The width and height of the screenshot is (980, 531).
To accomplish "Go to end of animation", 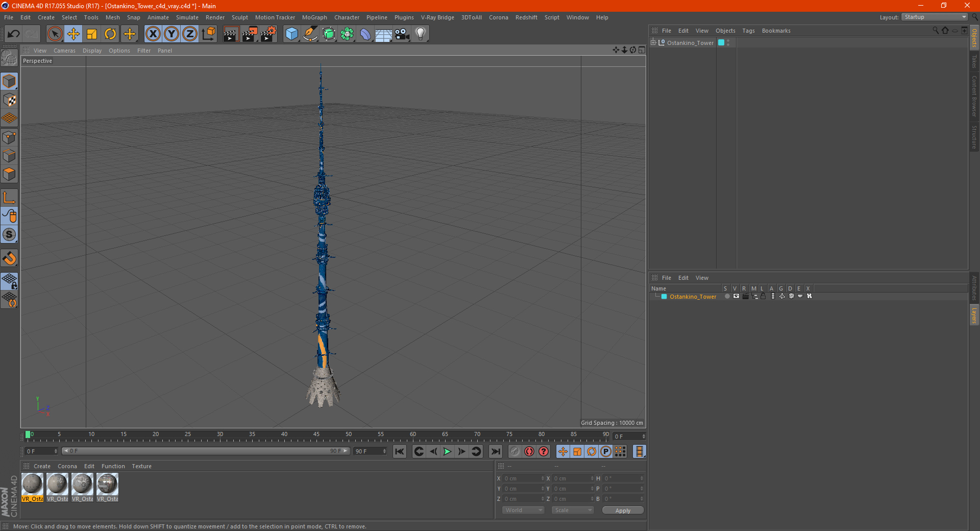I will click(x=495, y=451).
